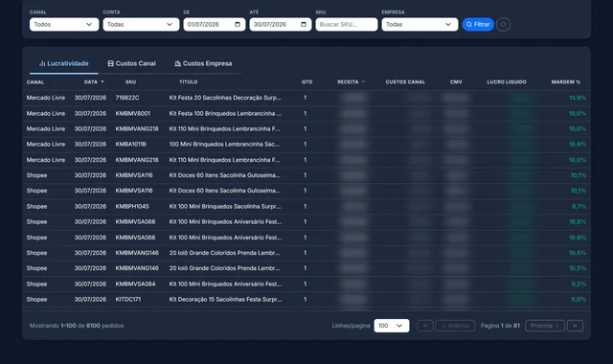Sort by the Data column arrow

pyautogui.click(x=102, y=81)
